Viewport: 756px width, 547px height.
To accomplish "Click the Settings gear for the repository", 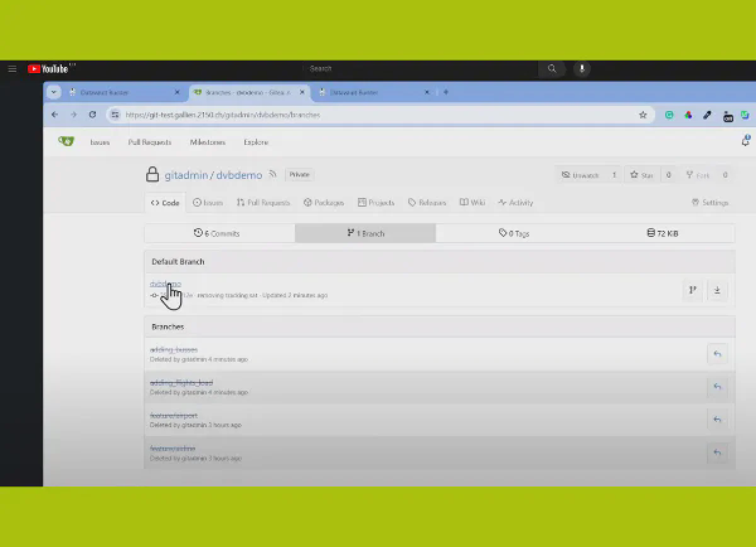I will (x=709, y=202).
